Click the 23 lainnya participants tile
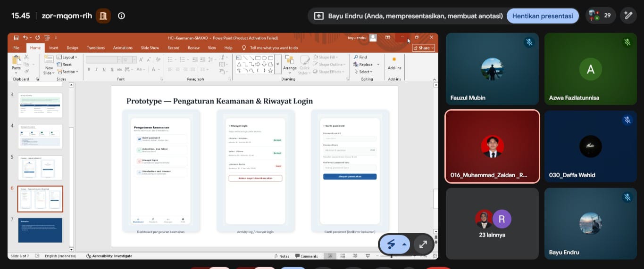The image size is (644, 269). click(492, 224)
